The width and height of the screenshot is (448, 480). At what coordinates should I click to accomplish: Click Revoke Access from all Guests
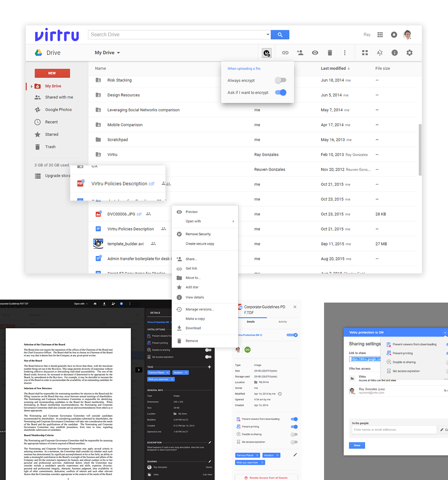coord(266,478)
